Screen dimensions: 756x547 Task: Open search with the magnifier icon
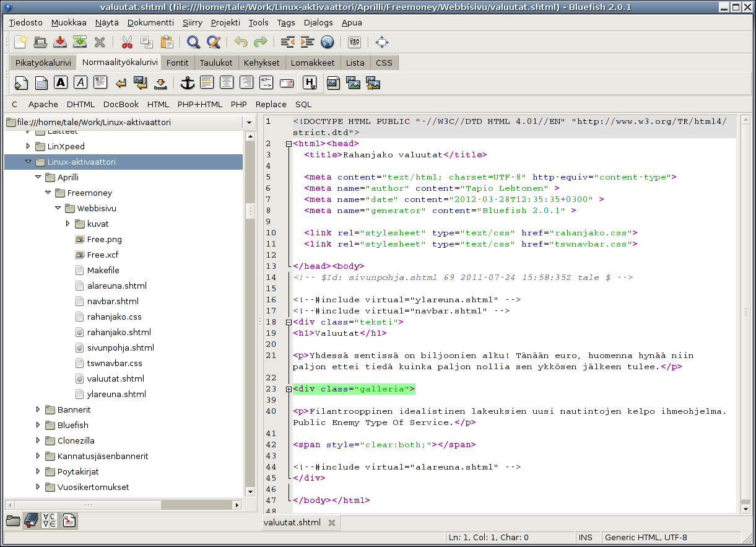pyautogui.click(x=194, y=42)
